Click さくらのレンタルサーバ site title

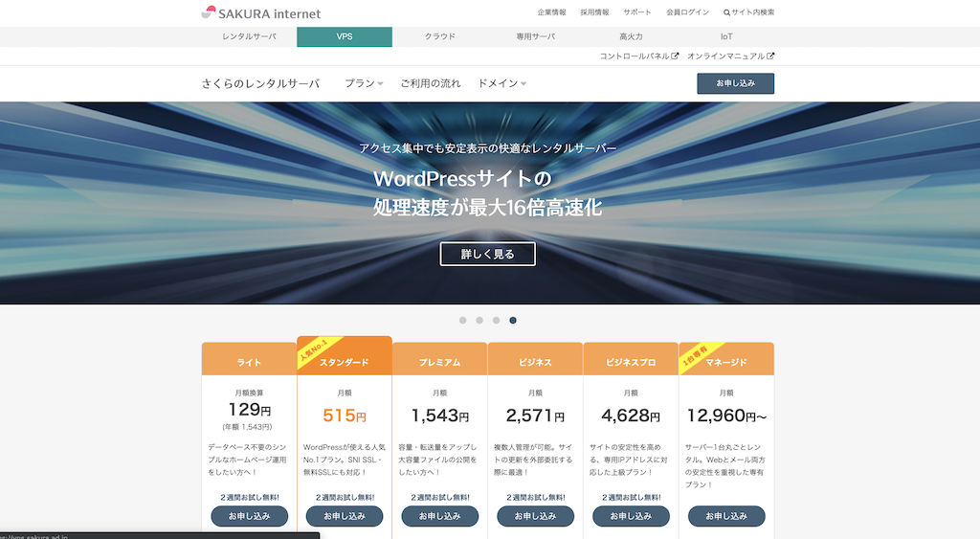coord(260,83)
